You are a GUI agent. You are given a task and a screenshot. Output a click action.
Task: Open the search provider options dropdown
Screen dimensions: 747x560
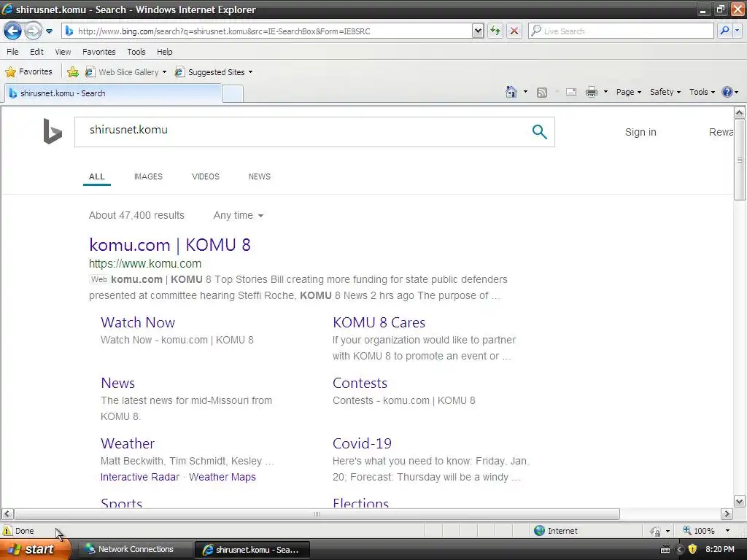[737, 31]
